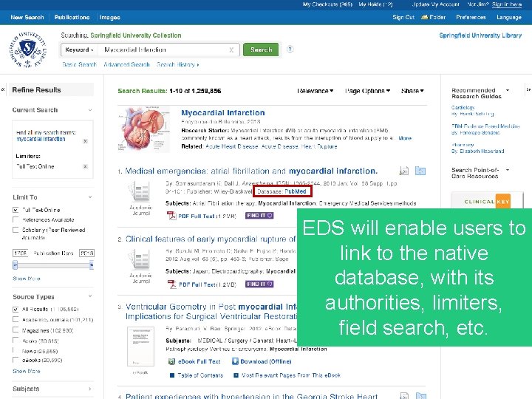Click the help question mark icon
The image size is (532, 399).
290,50
